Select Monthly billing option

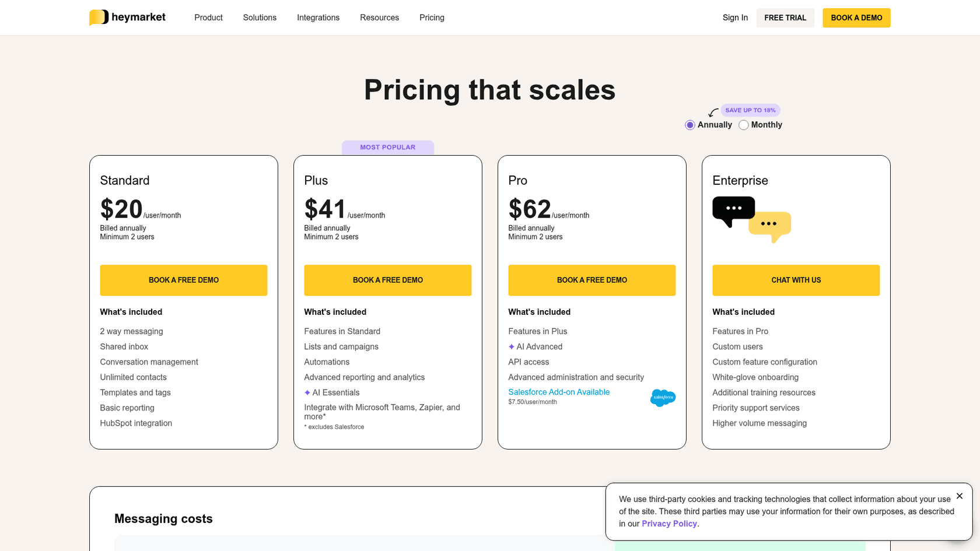click(744, 125)
